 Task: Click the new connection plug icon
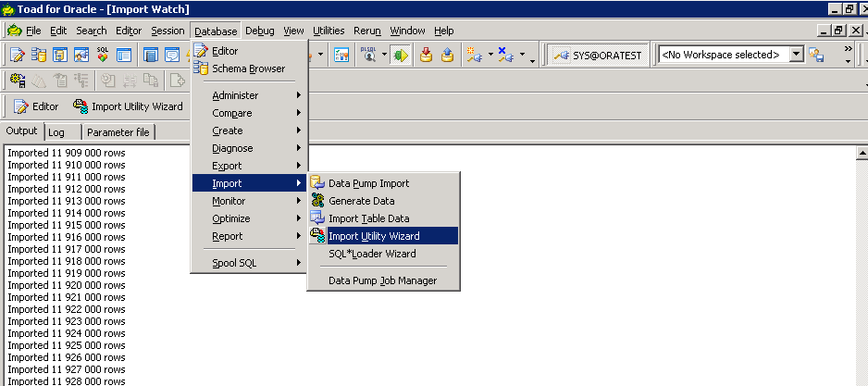click(476, 55)
